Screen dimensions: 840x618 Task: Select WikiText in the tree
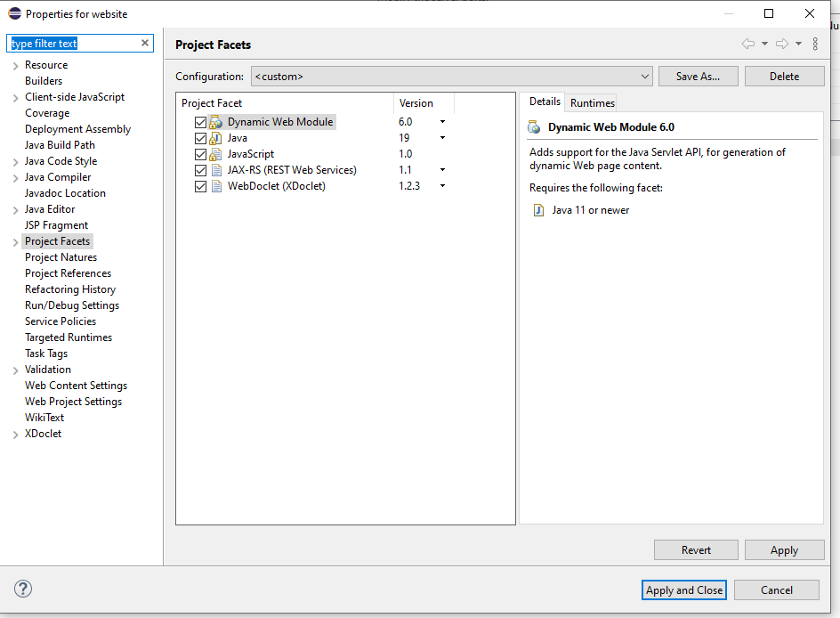pyautogui.click(x=44, y=418)
